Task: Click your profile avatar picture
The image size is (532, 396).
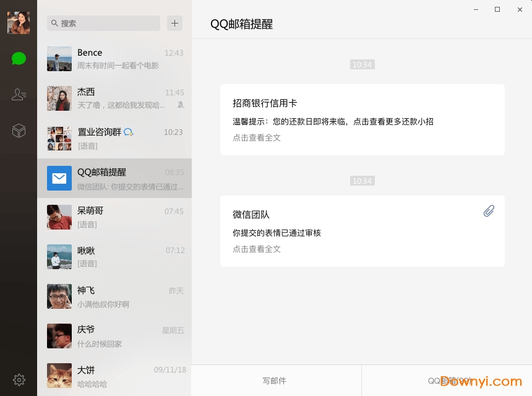Action: pos(19,22)
